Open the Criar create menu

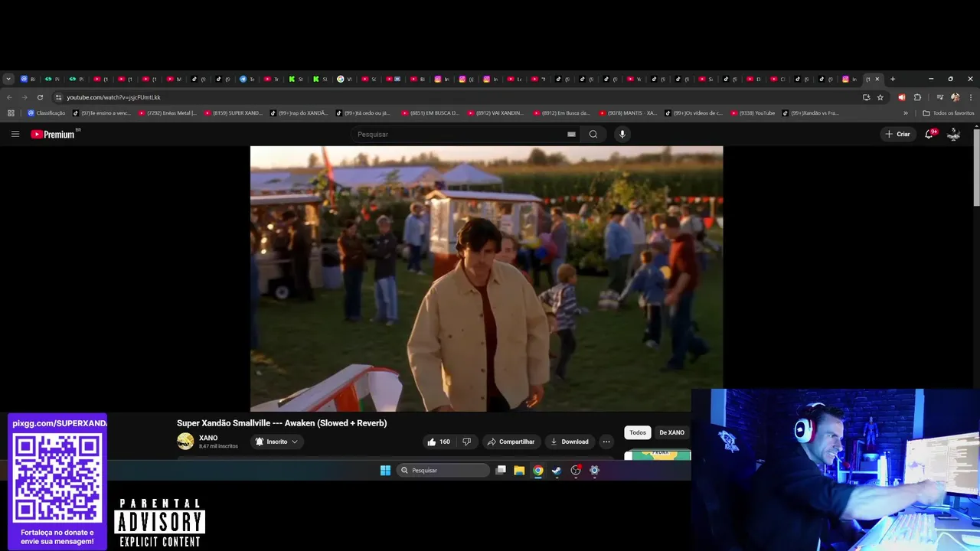pos(897,134)
